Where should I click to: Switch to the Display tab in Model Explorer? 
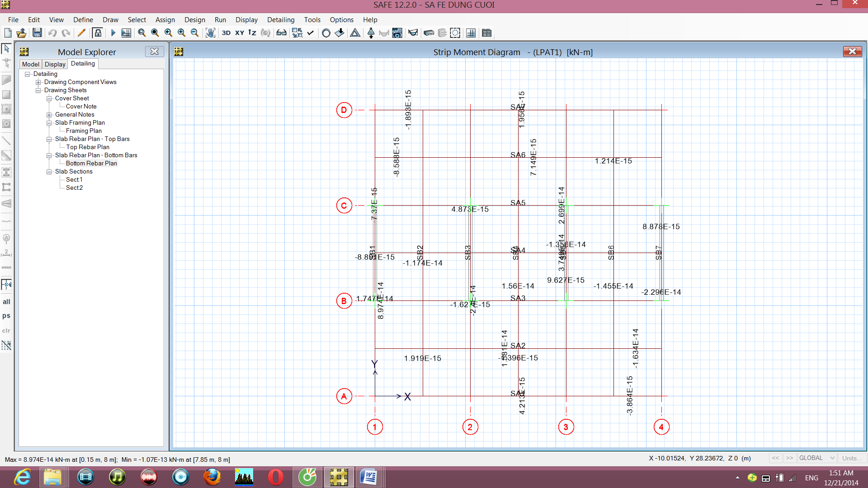tap(55, 64)
